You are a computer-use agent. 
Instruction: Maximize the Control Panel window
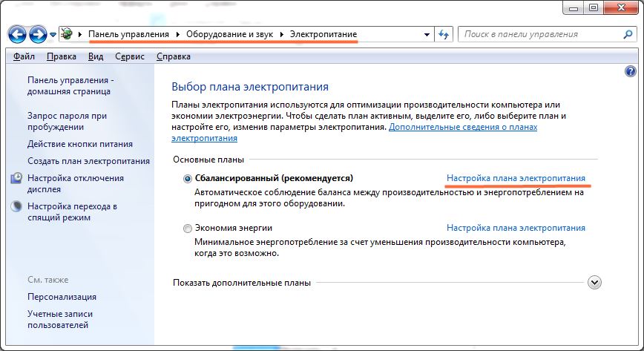(593, 8)
